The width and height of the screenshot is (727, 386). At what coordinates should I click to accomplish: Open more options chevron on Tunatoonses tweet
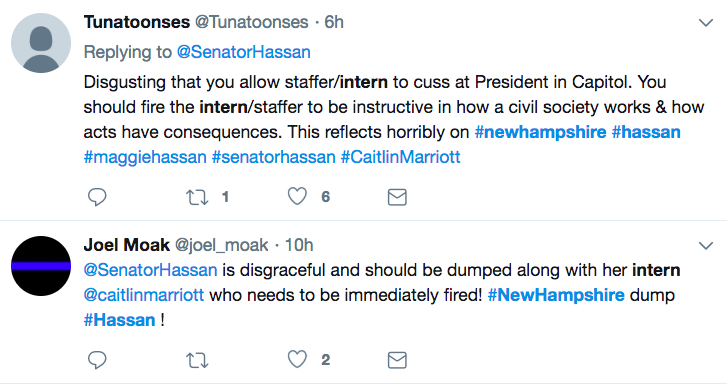coord(706,22)
